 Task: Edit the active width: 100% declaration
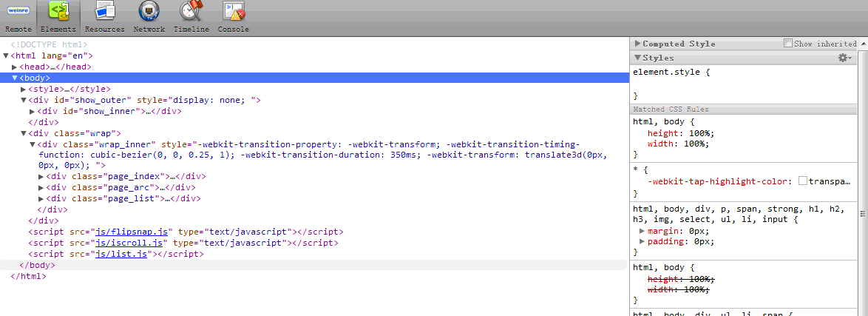[x=678, y=144]
